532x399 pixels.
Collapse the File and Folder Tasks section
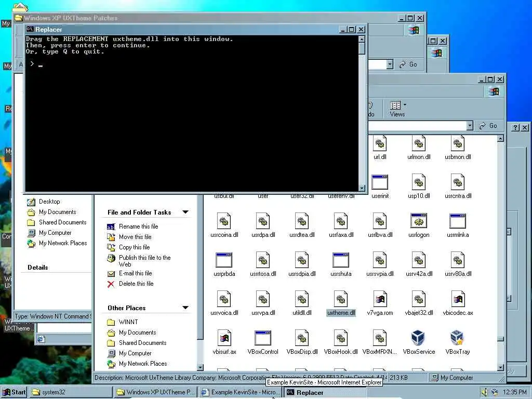click(x=185, y=212)
